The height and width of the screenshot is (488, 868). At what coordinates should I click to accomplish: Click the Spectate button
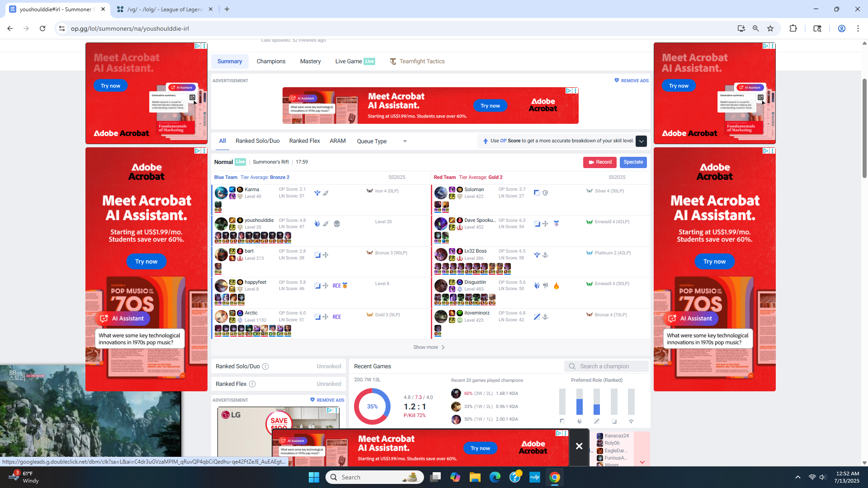(x=633, y=162)
